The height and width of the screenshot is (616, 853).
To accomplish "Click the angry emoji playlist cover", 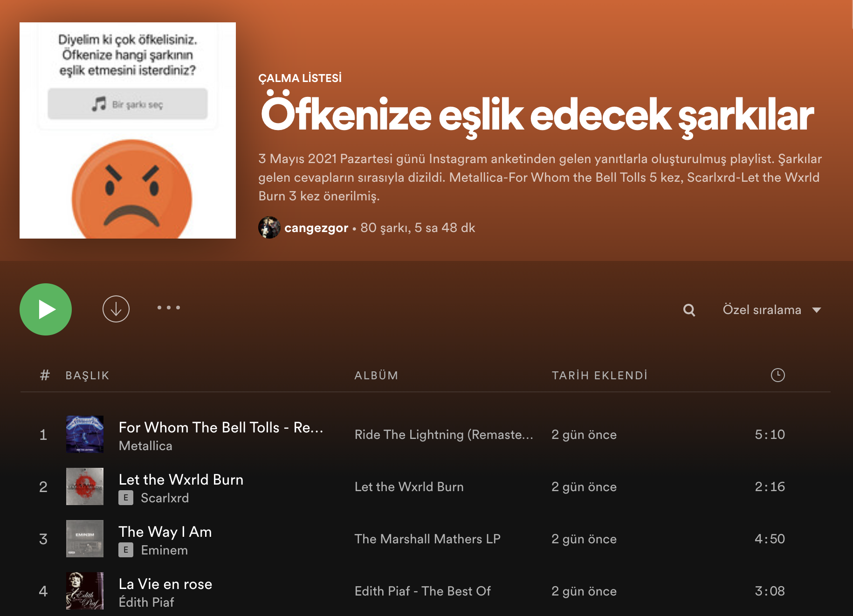I will click(x=127, y=130).
